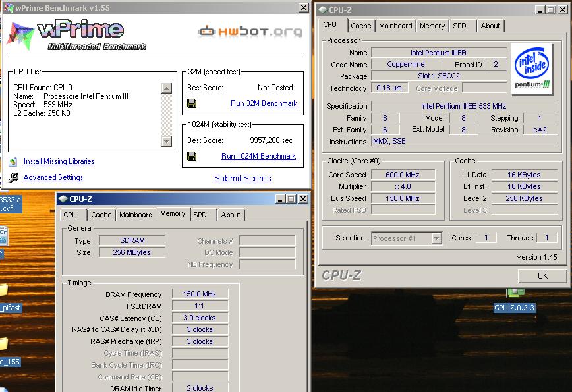Click the CAS# Latency 3.0 clocks field

point(200,318)
